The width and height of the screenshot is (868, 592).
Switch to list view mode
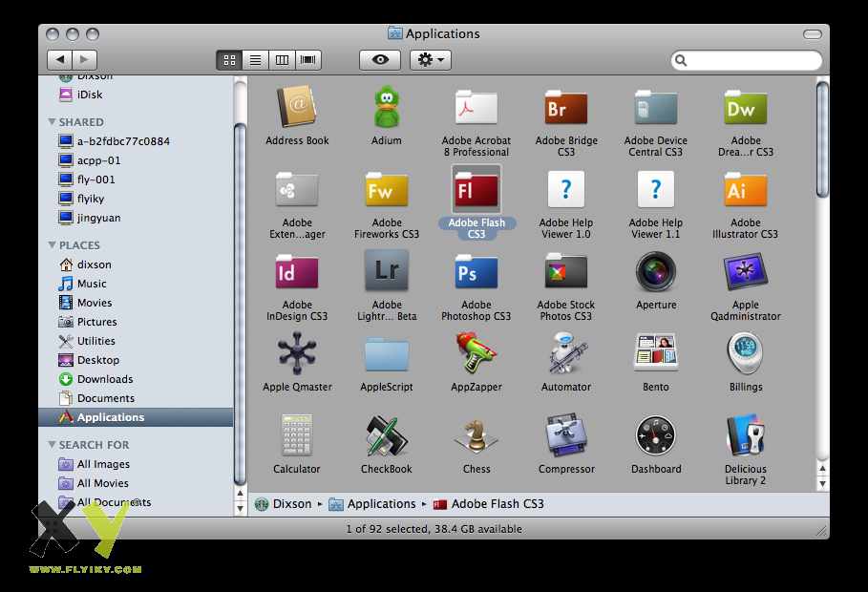255,60
